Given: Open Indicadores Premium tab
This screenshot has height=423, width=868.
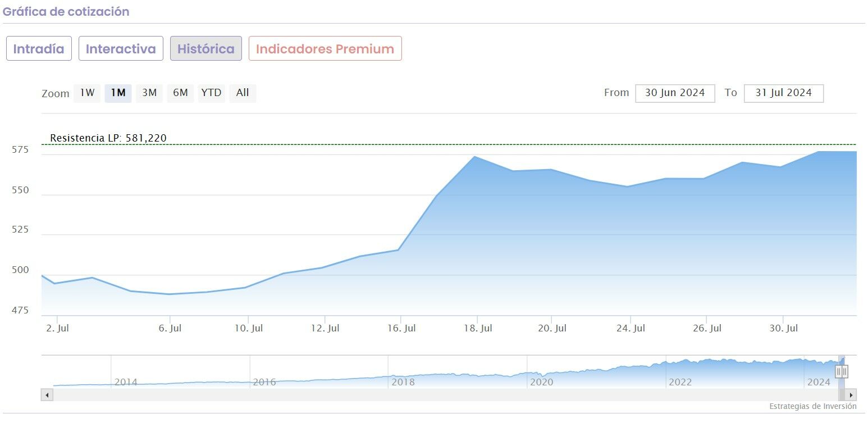Looking at the screenshot, I should pyautogui.click(x=325, y=49).
